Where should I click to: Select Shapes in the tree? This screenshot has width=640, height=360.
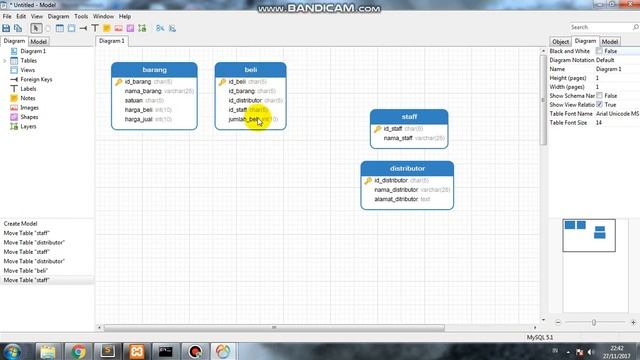[29, 117]
